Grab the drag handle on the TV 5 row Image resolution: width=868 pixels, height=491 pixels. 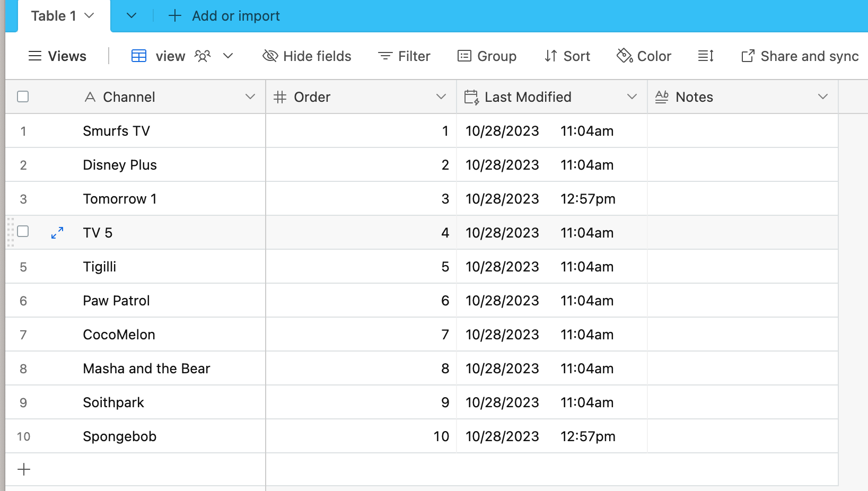(11, 232)
